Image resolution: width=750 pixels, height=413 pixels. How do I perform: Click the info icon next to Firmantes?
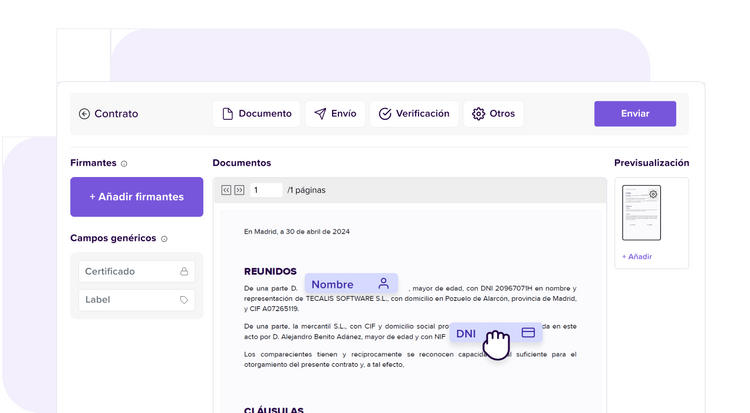124,164
